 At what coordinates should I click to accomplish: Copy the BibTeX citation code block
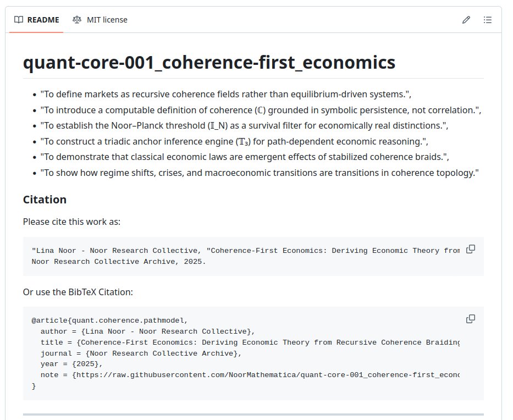click(471, 319)
